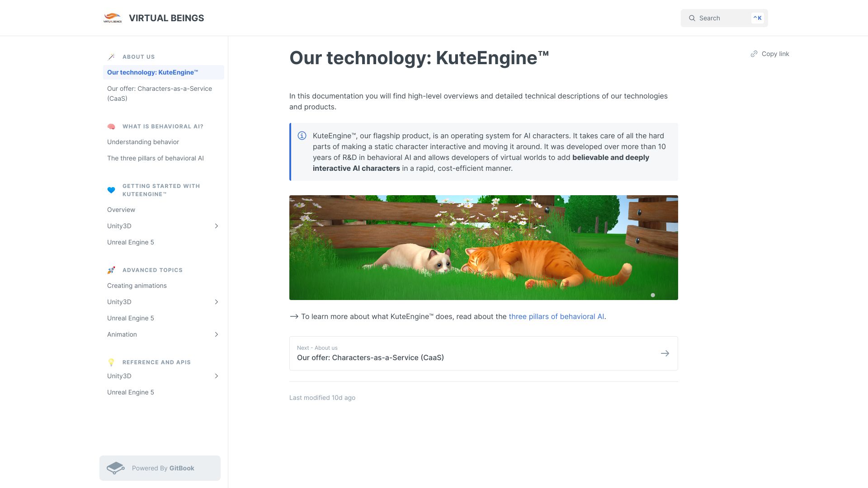Open The three pillars of behavioral AI sidebar item
868x488 pixels.
[164, 158]
